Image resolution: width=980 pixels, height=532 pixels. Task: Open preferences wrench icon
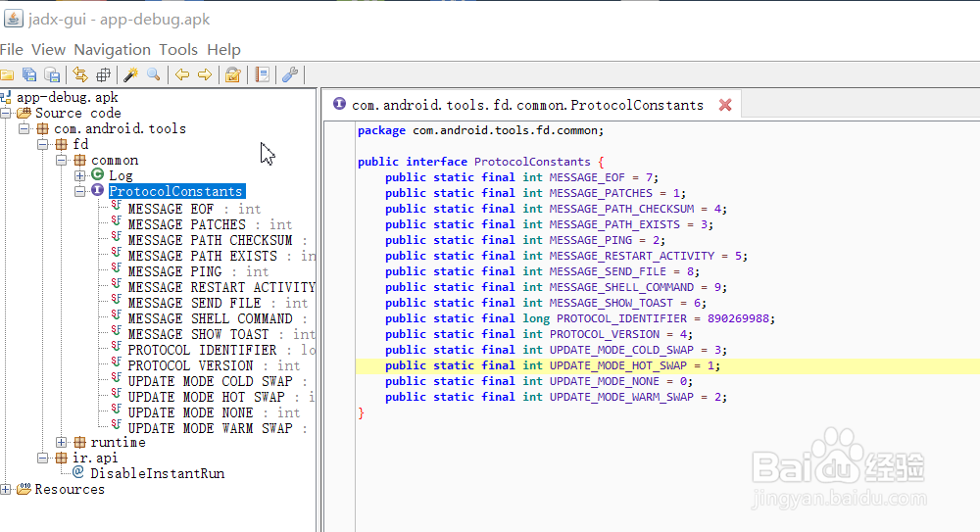point(290,75)
